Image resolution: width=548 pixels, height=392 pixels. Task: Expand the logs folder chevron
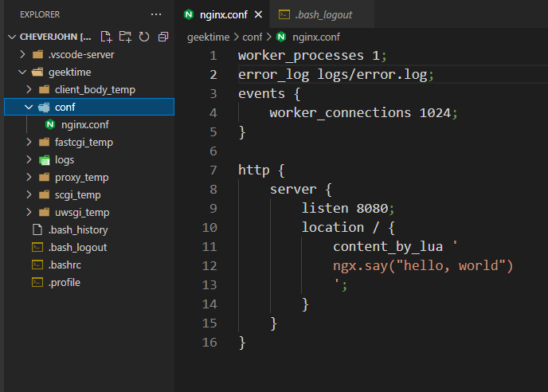point(29,159)
